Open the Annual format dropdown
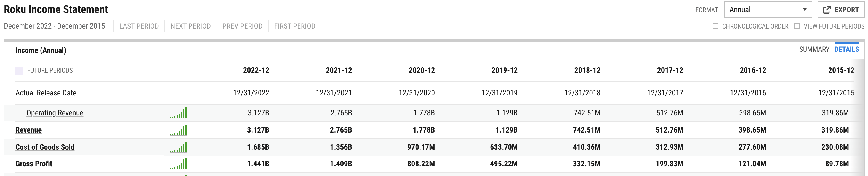868x176 pixels. [x=768, y=10]
